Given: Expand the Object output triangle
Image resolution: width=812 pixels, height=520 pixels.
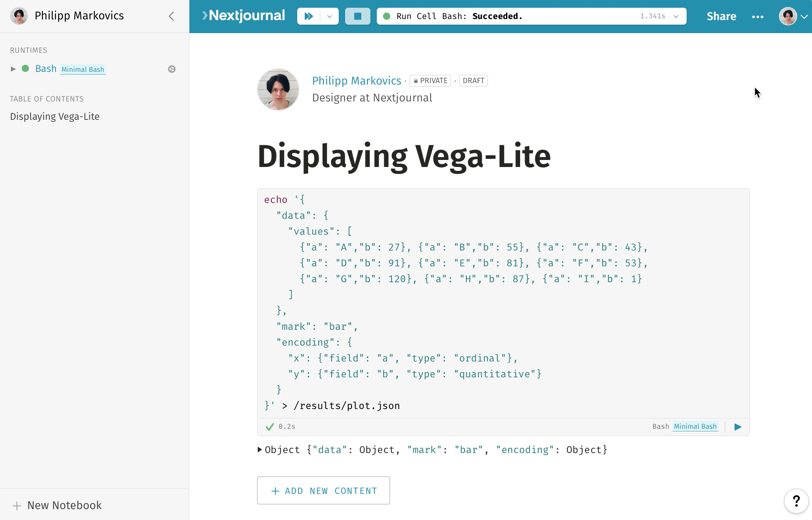Looking at the screenshot, I should coord(260,450).
